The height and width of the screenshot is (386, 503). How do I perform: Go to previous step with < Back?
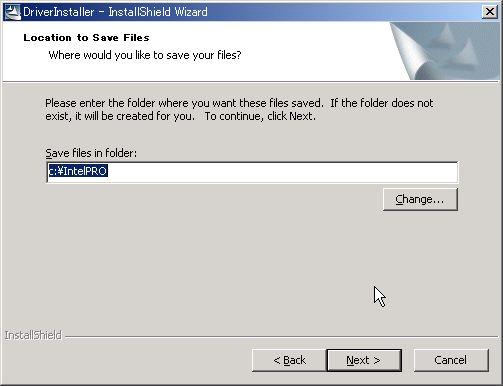point(289,360)
